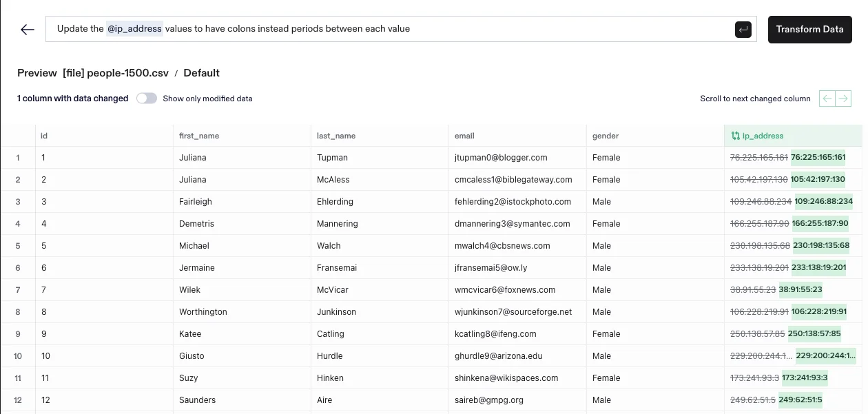Select the email column header
The width and height of the screenshot is (868, 414).
click(x=464, y=136)
